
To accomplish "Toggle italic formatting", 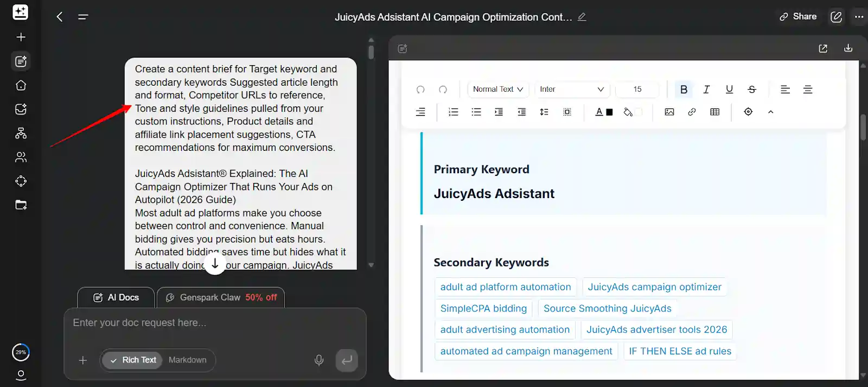I will click(x=706, y=90).
